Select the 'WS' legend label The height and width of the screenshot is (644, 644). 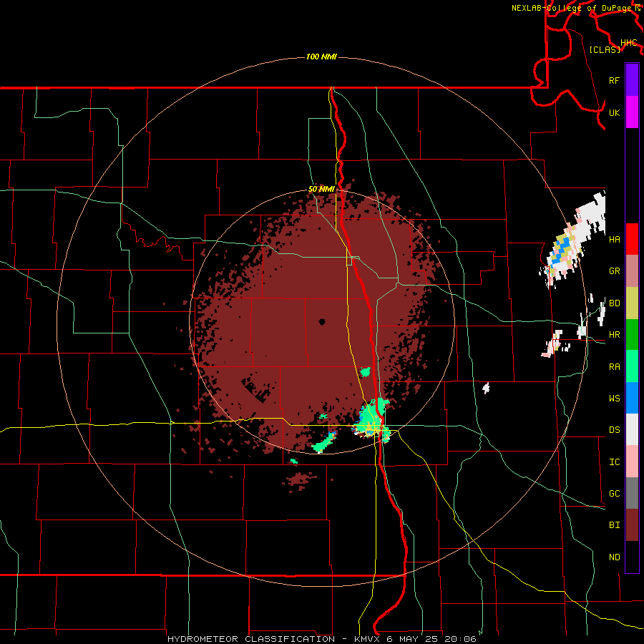point(614,399)
